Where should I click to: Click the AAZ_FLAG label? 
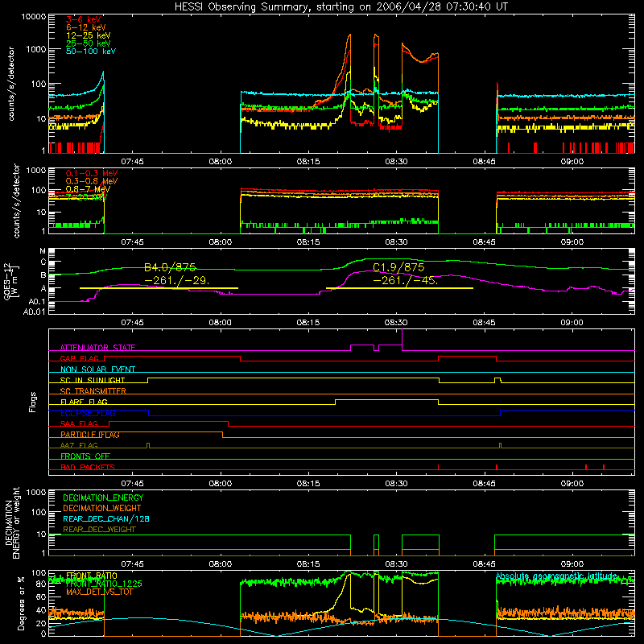(79, 445)
